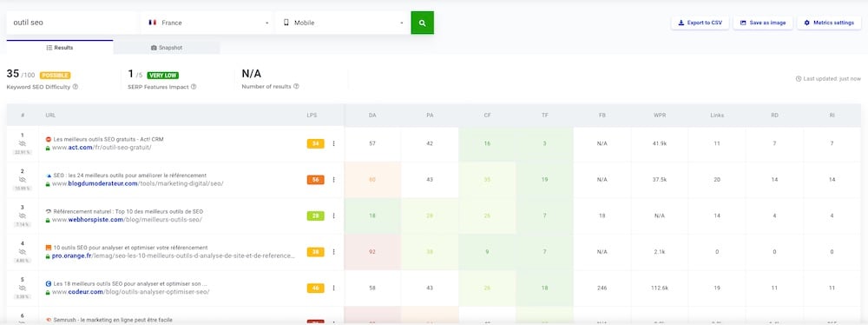868x325 pixels.
Task: Click the TF column header
Action: pyautogui.click(x=545, y=116)
